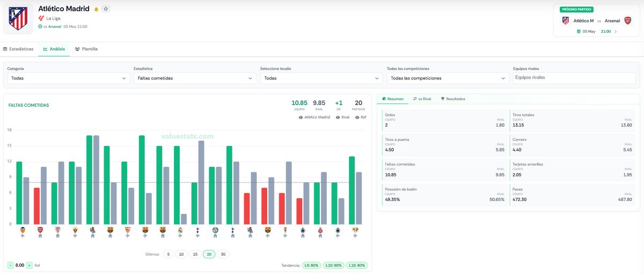Viewport: 644px width, 275px height.
Task: Select last 5 matches
Action: tap(168, 255)
